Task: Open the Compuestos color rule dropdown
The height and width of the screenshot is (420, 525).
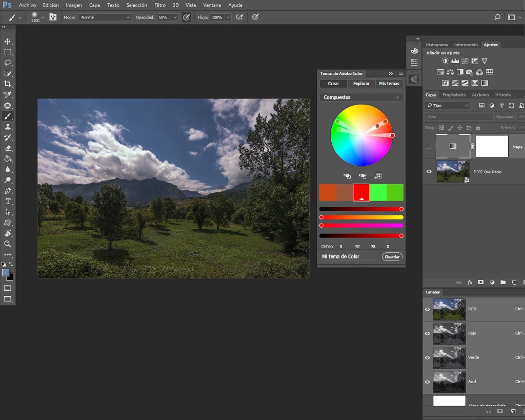Action: click(x=361, y=97)
